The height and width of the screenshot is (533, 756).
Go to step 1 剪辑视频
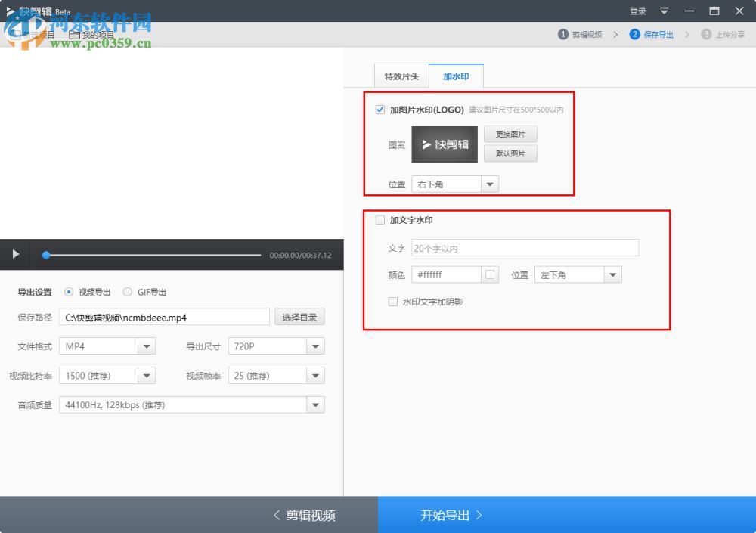580,34
